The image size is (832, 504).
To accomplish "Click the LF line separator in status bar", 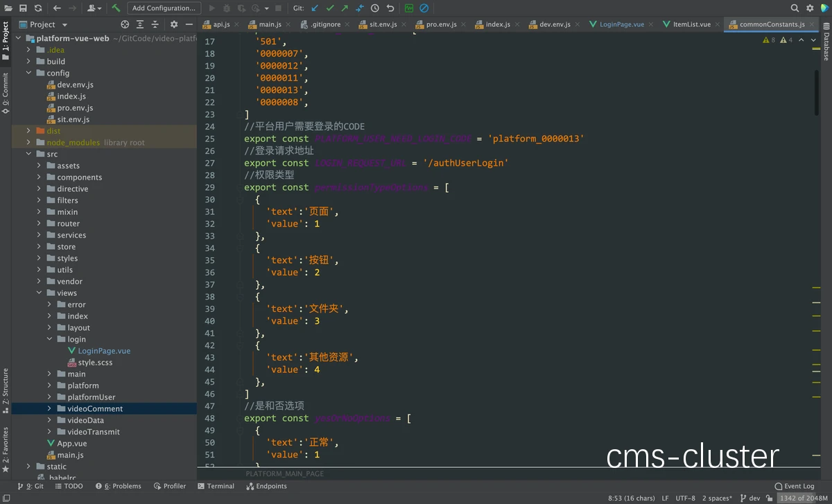I will 665,498.
